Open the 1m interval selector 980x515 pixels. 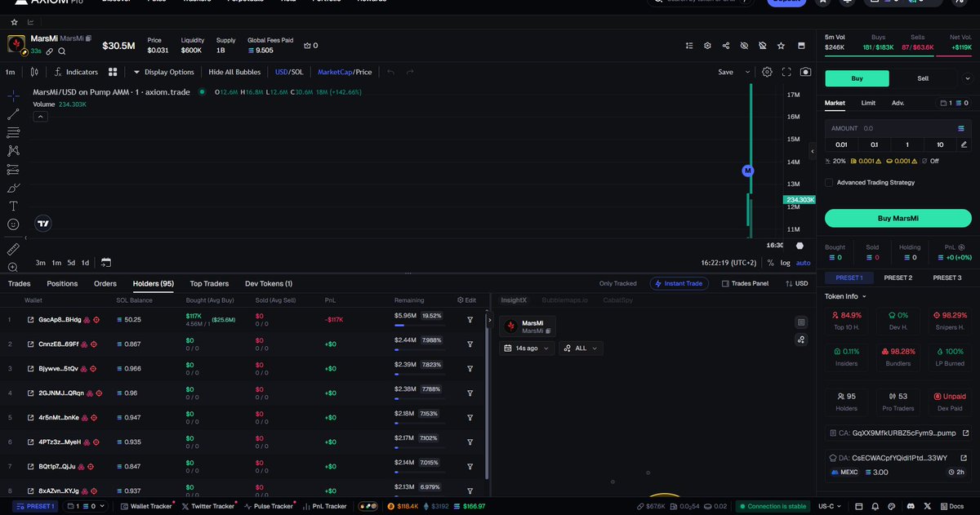pyautogui.click(x=10, y=72)
